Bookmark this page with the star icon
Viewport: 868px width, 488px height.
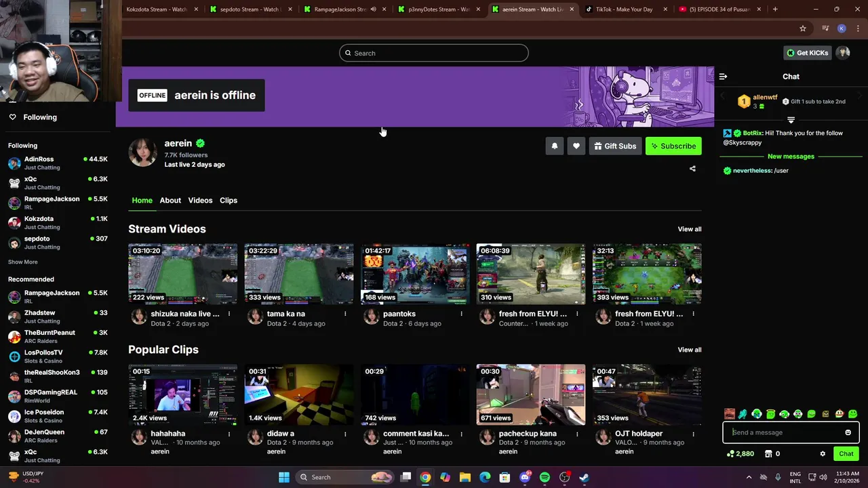[803, 28]
